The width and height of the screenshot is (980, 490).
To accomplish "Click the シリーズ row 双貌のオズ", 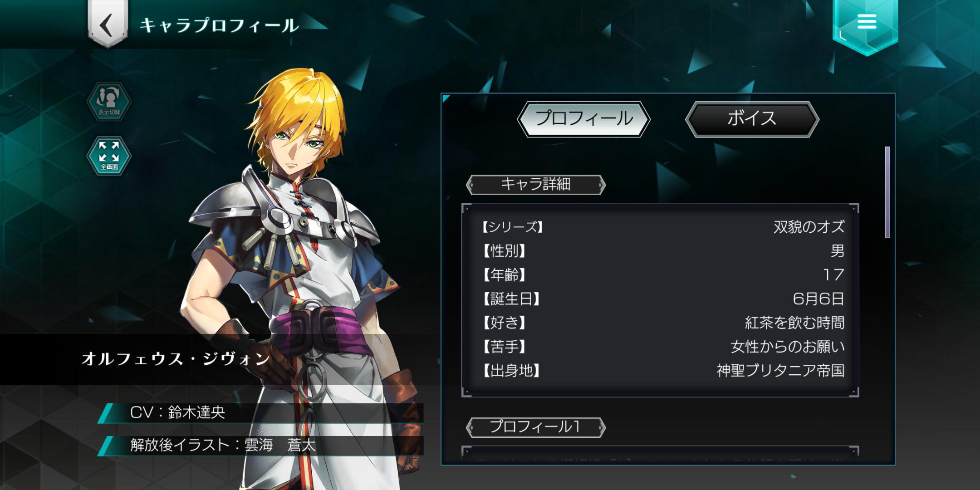I will [662, 226].
